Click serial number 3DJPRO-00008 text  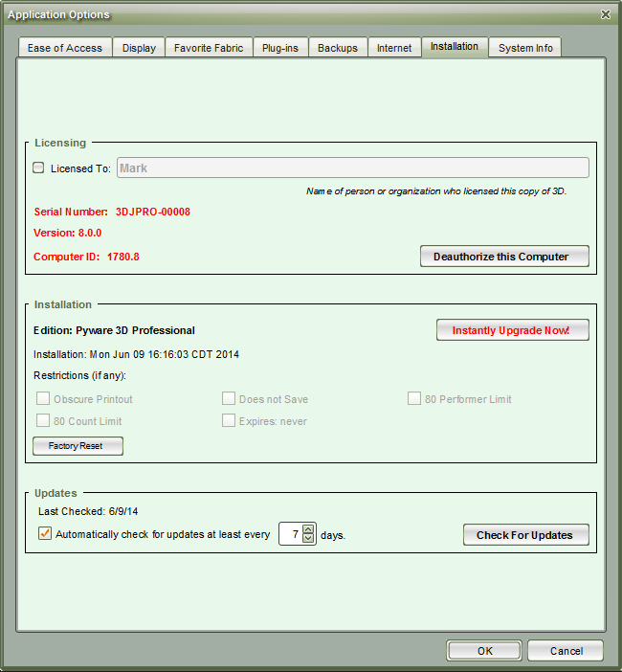[153, 212]
